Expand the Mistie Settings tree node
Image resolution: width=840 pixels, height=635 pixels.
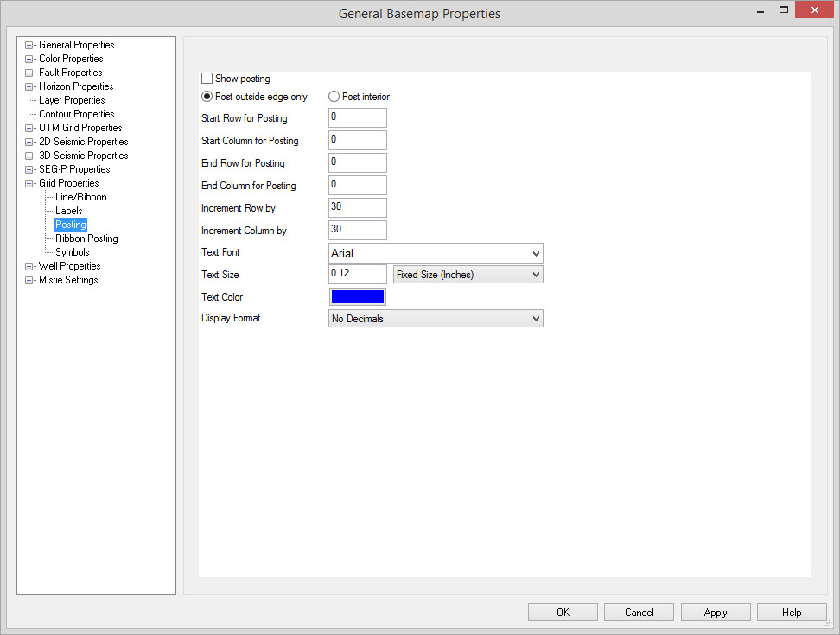[x=29, y=280]
